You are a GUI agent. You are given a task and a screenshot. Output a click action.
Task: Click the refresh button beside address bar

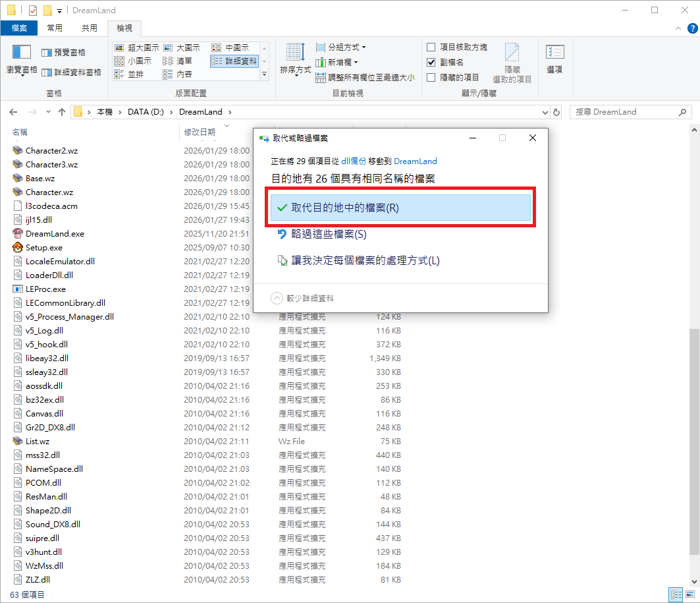(x=556, y=112)
